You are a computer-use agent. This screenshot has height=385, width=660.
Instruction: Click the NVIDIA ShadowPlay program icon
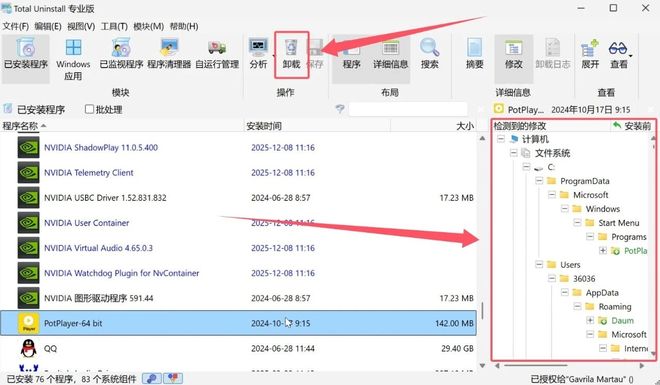28,147
